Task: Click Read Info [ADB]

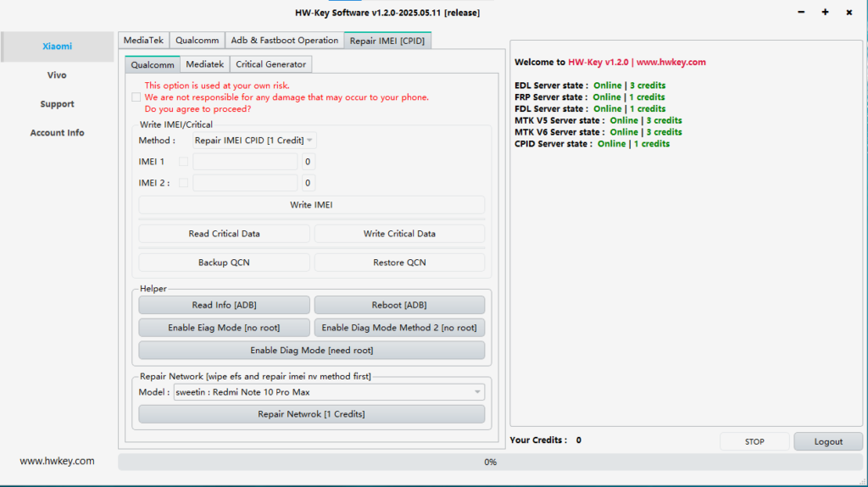Action: tap(224, 305)
